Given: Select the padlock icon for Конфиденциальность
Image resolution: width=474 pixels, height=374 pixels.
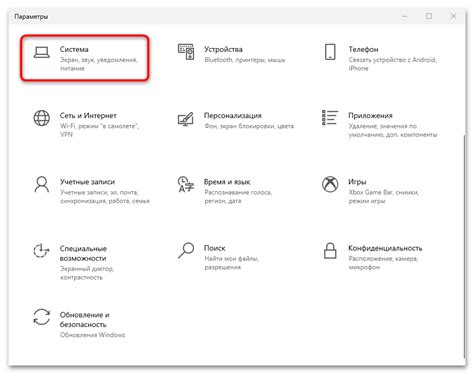Looking at the screenshot, I should point(330,250).
